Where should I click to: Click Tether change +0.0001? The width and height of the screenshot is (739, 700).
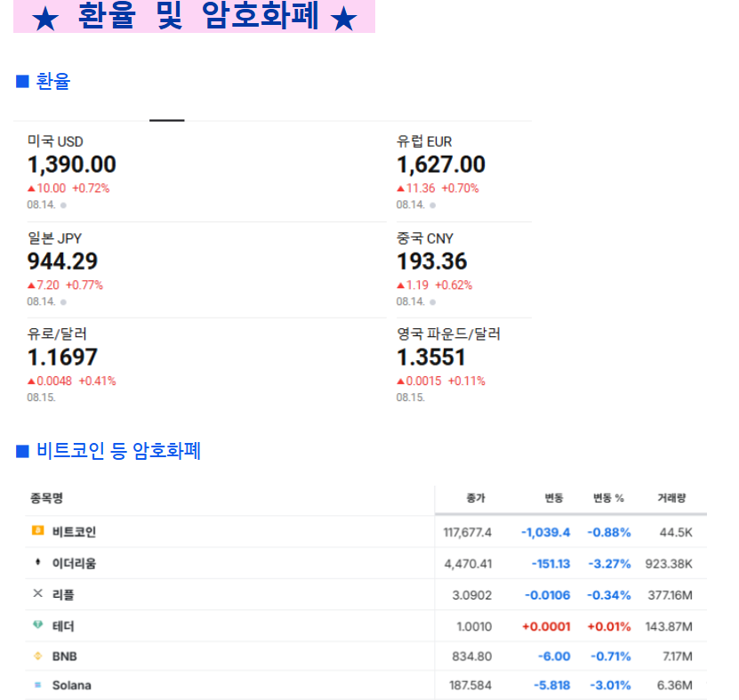[546, 626]
